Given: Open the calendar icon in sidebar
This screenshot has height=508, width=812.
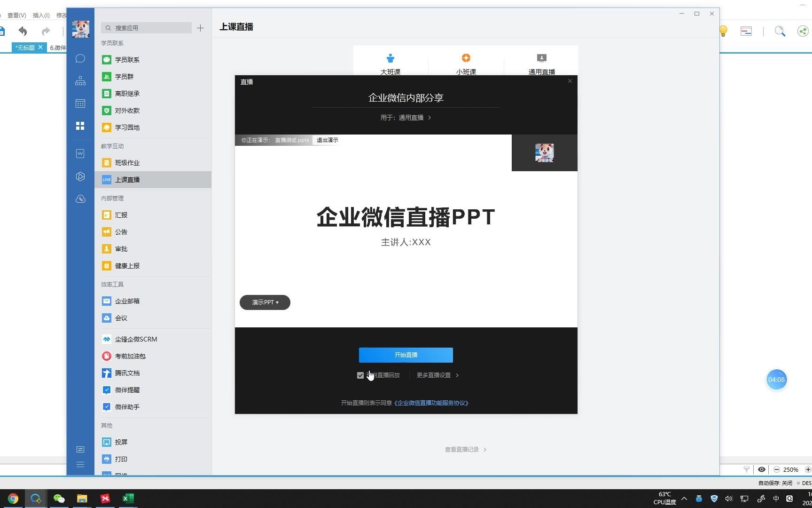Looking at the screenshot, I should (80, 103).
